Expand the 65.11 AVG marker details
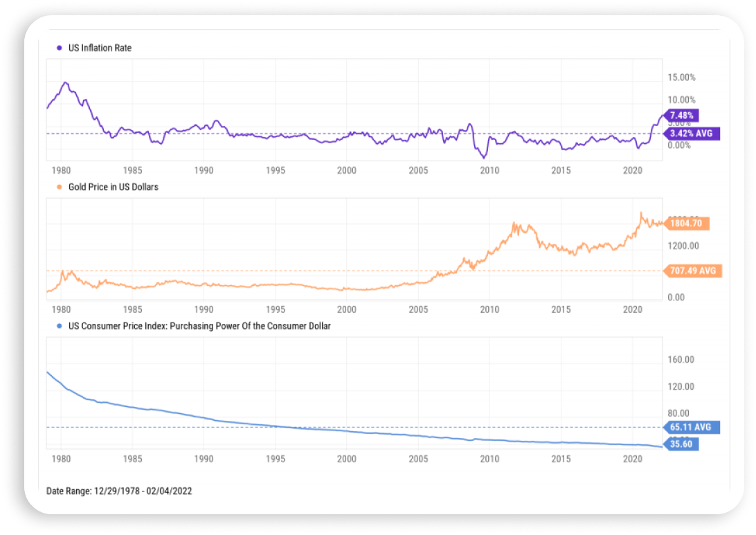Screen dimensions: 756x535 click(692, 428)
